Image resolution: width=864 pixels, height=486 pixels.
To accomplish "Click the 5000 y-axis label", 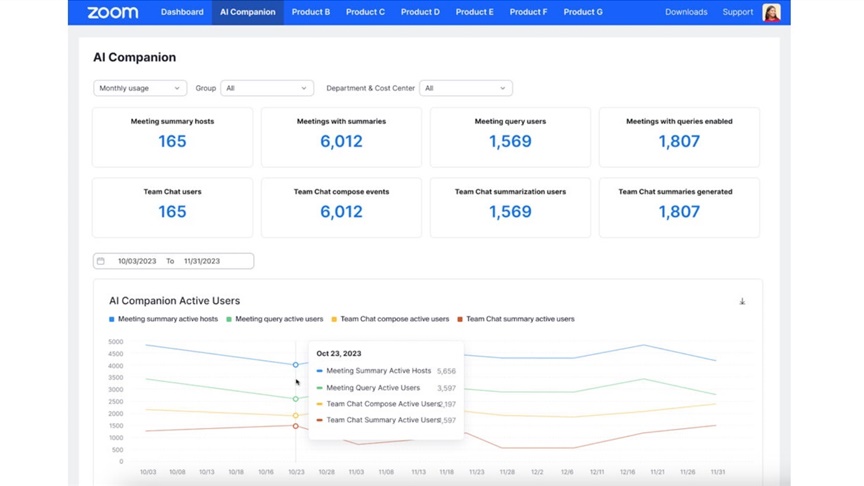I will pos(116,342).
